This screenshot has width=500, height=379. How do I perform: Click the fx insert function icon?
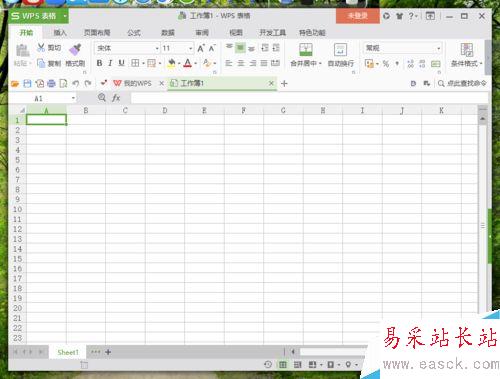(116, 98)
